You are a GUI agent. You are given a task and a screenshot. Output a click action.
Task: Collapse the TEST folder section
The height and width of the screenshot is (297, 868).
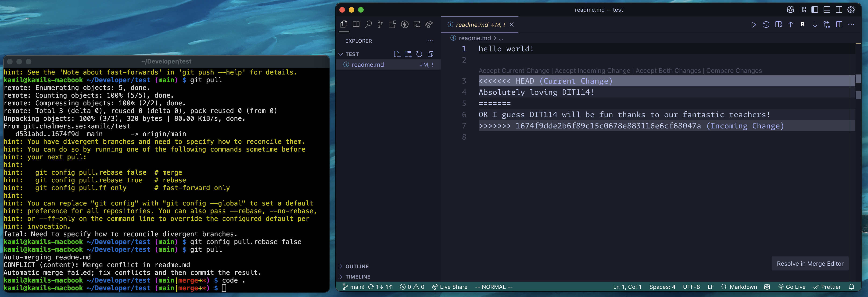[341, 54]
